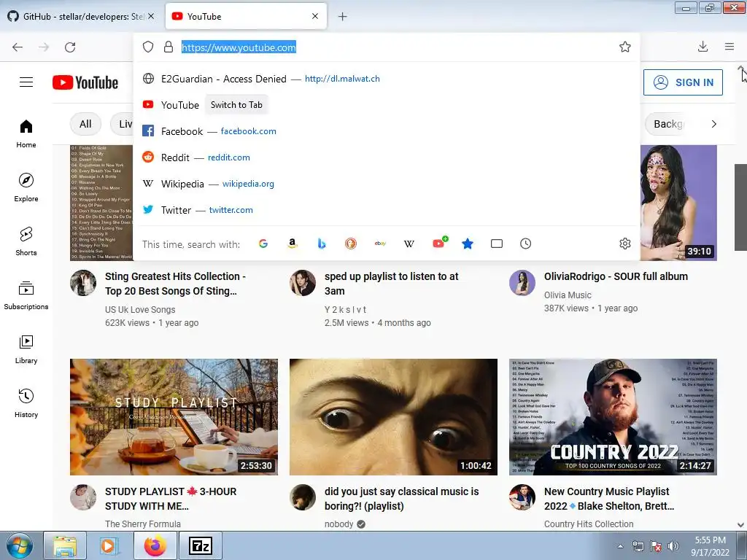Search open tabs with the tab icon
747x560 pixels.
[x=497, y=244]
